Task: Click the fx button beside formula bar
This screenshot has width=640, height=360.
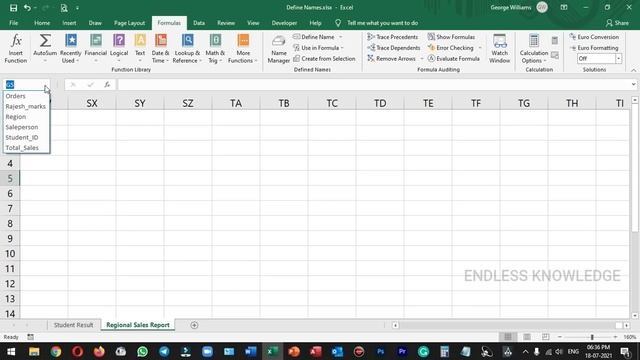Action: pos(107,84)
